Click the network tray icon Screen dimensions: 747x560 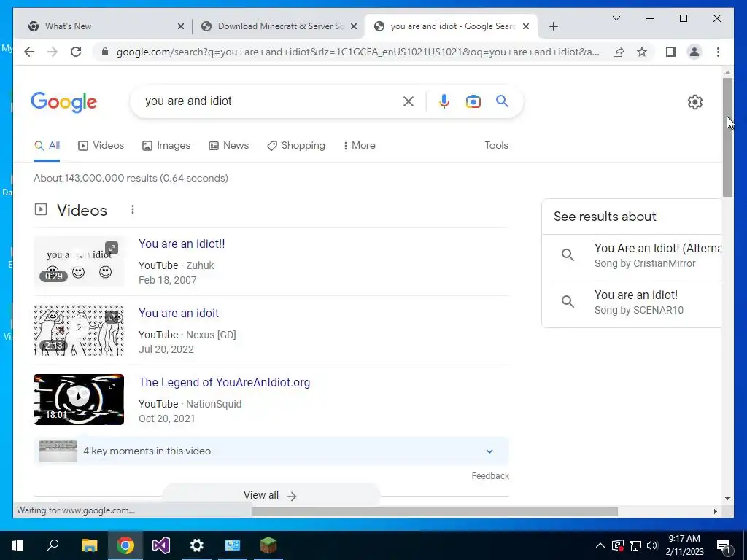tap(635, 545)
